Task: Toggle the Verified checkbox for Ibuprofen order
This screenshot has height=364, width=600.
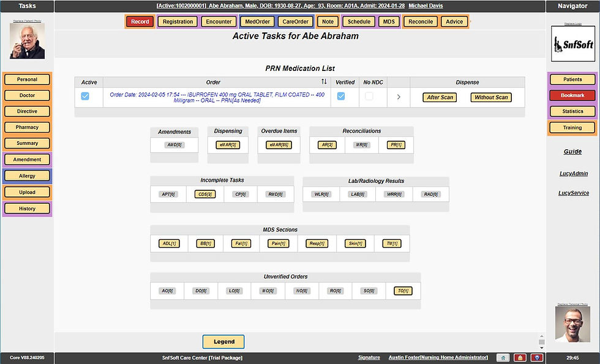Action: pos(340,97)
